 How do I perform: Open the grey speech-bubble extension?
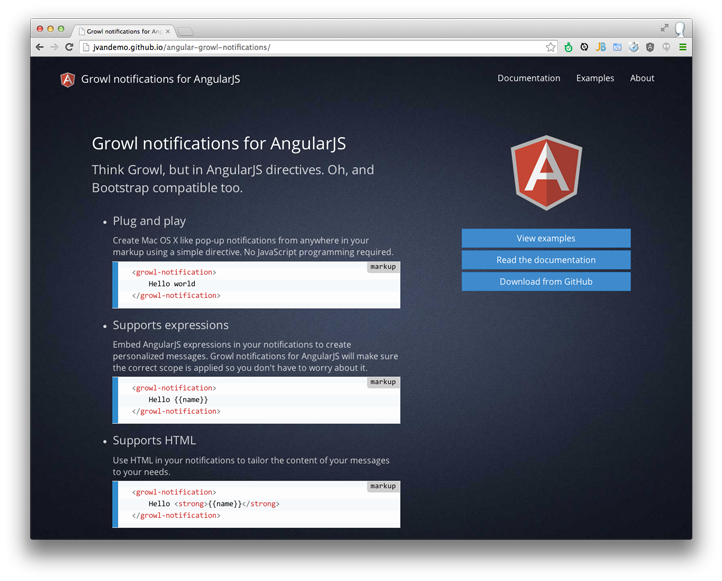pos(666,47)
